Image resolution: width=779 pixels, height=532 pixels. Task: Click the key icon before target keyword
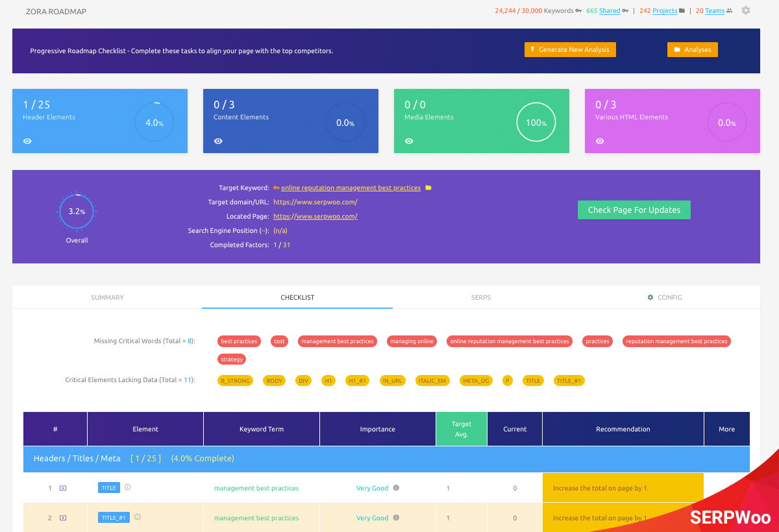(x=276, y=188)
